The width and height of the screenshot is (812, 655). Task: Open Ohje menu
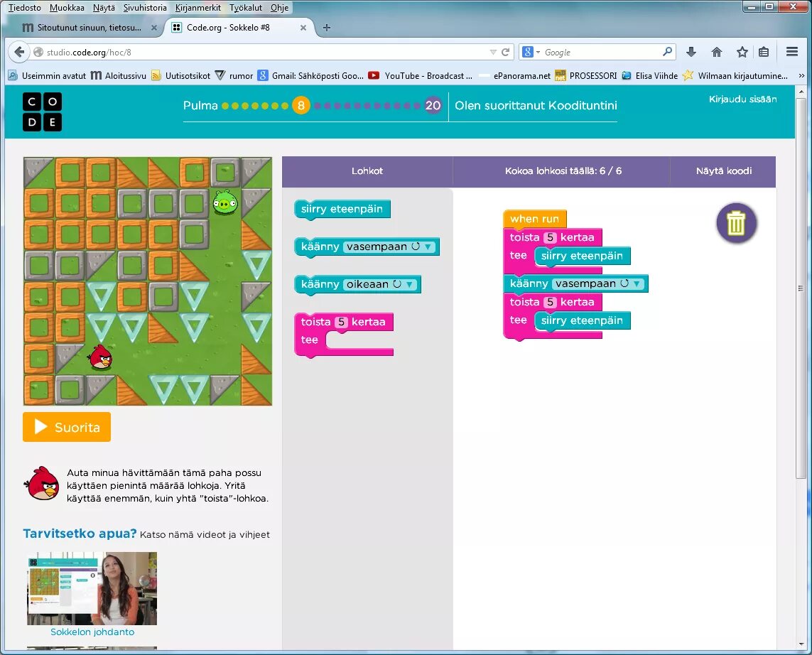coord(280,8)
